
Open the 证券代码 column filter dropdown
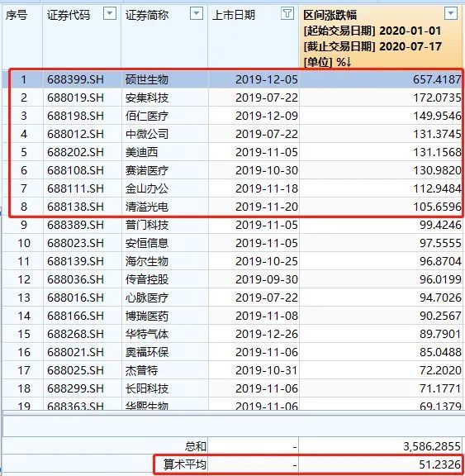(x=110, y=14)
